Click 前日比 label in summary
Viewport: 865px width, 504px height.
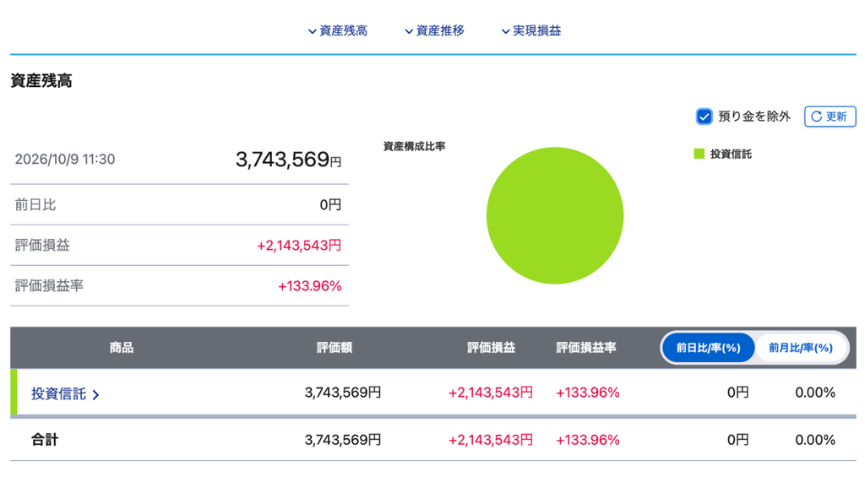tap(35, 205)
